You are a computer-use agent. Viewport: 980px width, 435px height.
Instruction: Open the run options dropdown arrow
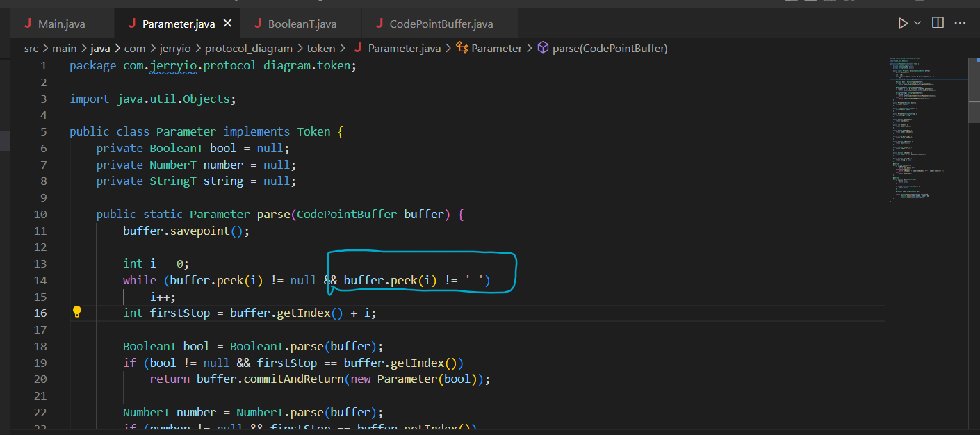917,24
